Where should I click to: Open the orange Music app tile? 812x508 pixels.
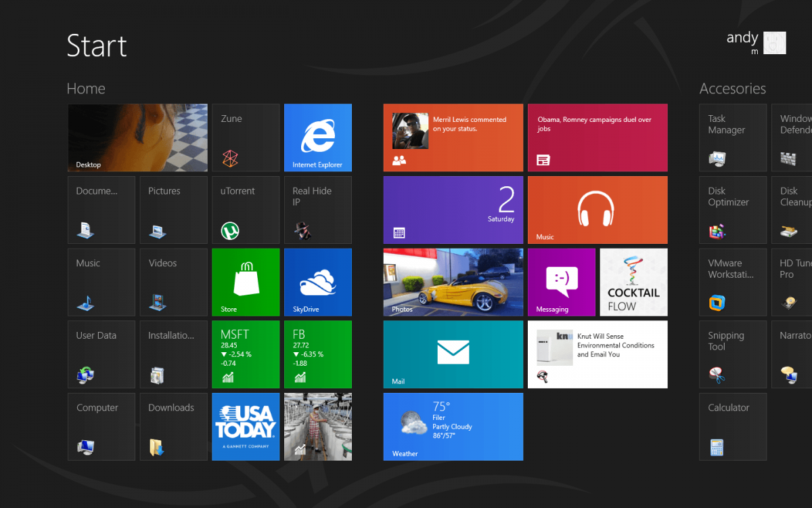pos(597,210)
